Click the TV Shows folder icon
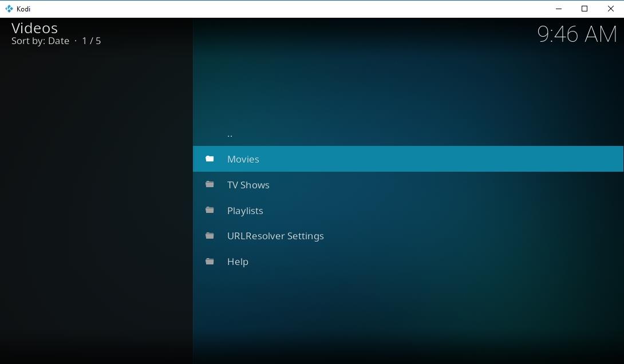Viewport: 624px width, 364px height. coord(210,184)
